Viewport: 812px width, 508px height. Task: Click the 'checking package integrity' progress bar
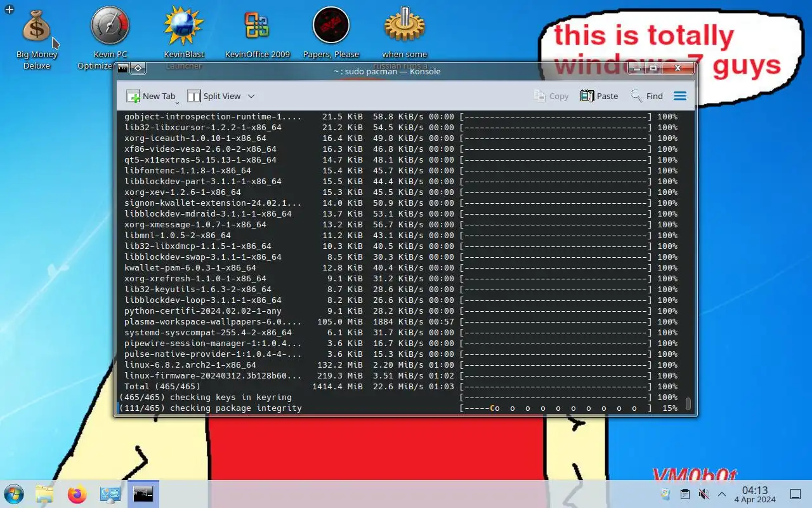point(555,408)
